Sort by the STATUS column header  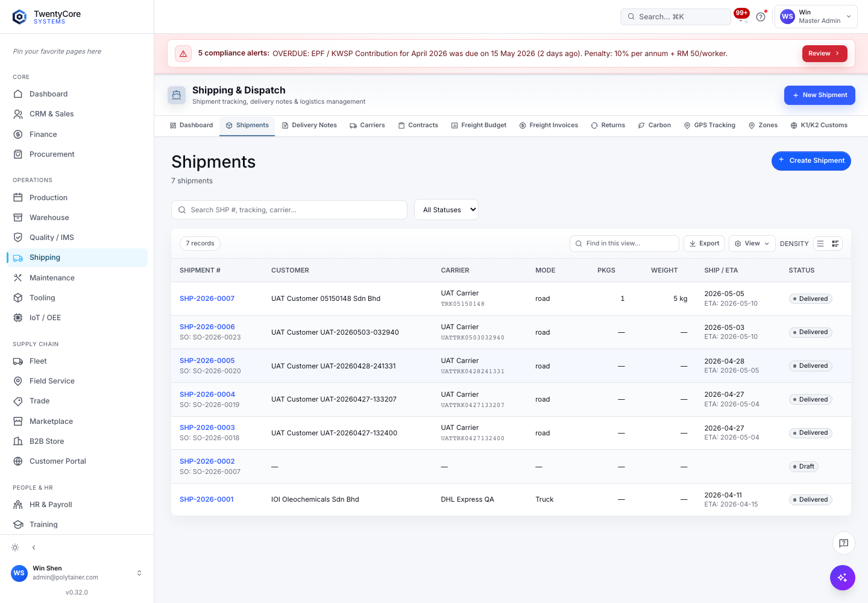802,270
